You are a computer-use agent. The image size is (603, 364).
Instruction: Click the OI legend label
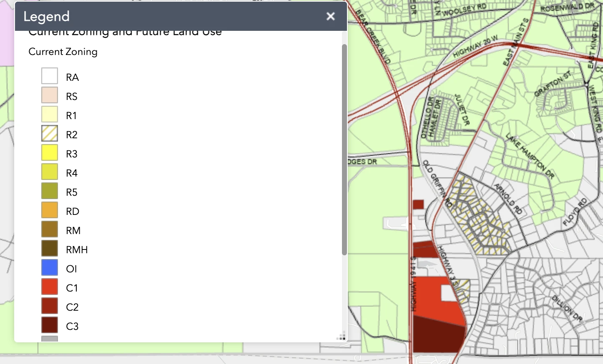(71, 269)
